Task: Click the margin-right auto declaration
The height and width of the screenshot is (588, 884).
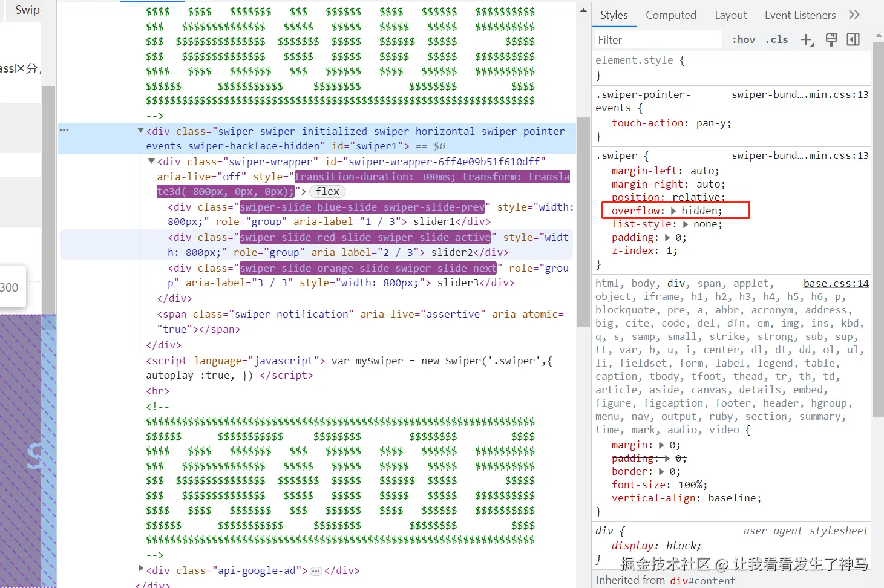Action: [x=669, y=185]
